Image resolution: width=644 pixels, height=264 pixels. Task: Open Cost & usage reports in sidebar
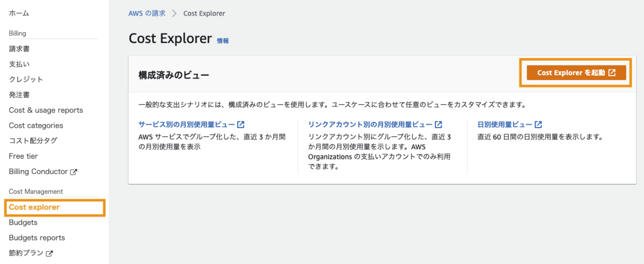(x=46, y=110)
